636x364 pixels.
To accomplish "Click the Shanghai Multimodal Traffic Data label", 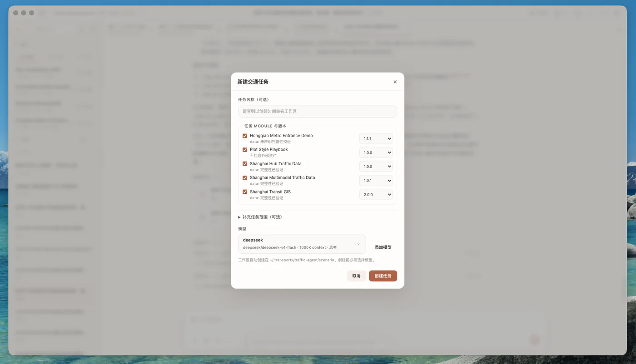I will click(x=282, y=178).
